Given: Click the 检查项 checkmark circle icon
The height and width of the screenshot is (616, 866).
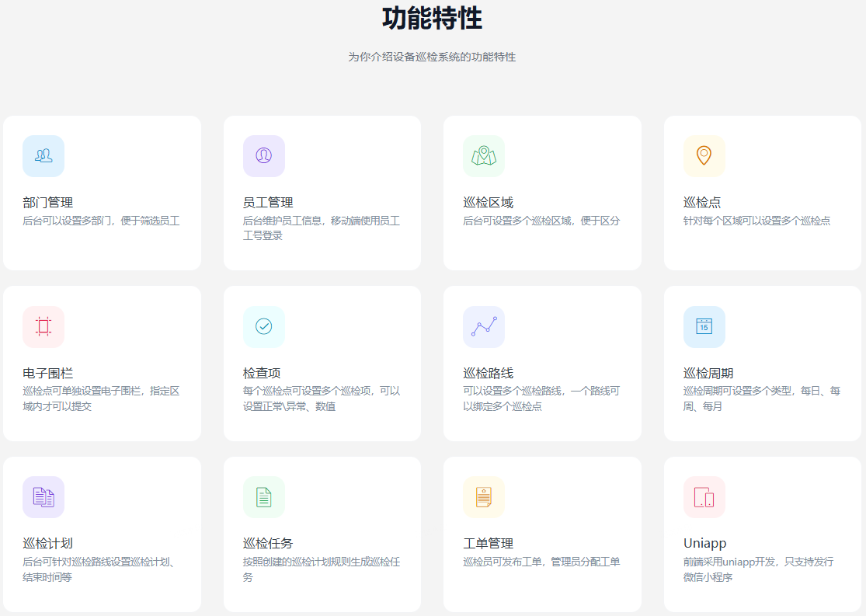Looking at the screenshot, I should click(264, 327).
